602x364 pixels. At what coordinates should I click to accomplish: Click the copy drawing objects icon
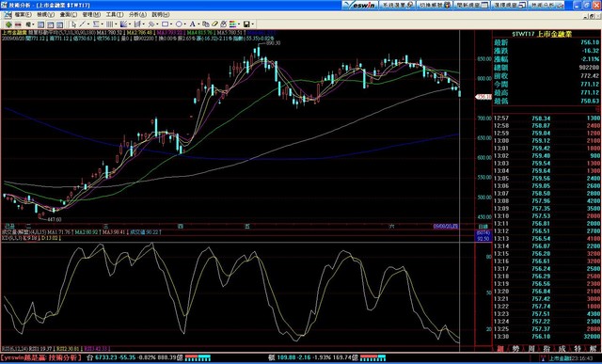click(206, 24)
